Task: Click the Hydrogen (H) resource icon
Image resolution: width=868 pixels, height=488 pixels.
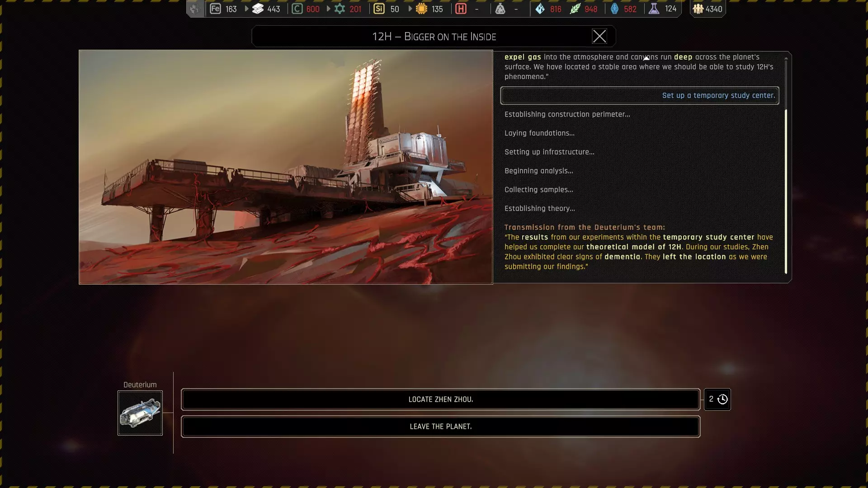Action: (461, 9)
